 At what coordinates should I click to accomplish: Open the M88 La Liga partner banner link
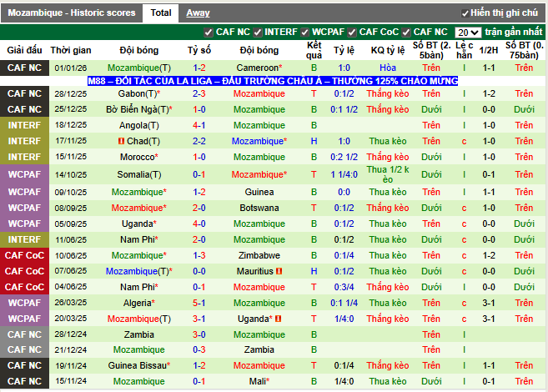[x=273, y=81]
